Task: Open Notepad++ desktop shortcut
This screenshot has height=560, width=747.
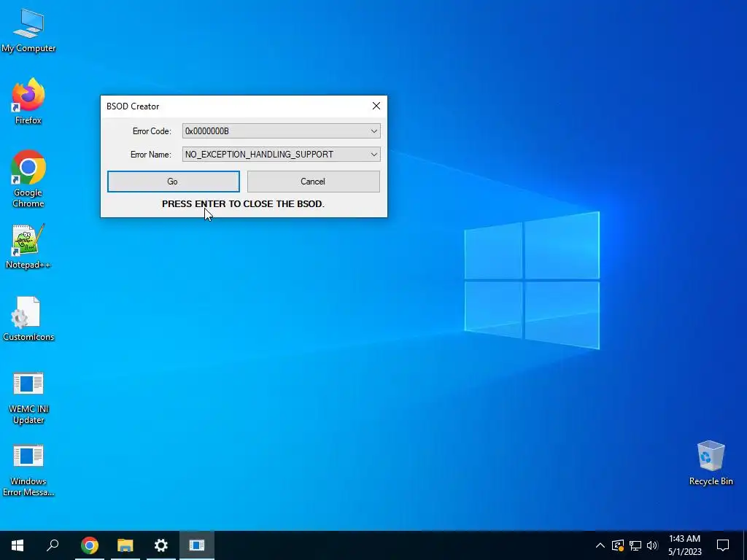Action: coord(28,246)
